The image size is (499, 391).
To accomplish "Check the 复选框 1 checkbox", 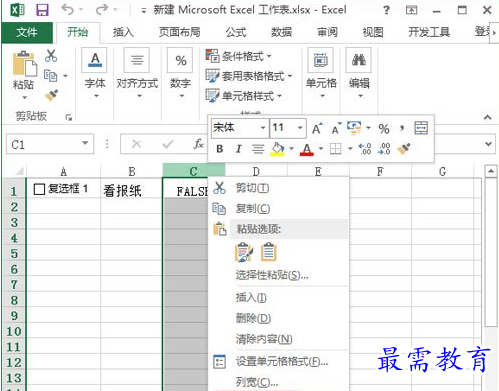I will point(39,189).
